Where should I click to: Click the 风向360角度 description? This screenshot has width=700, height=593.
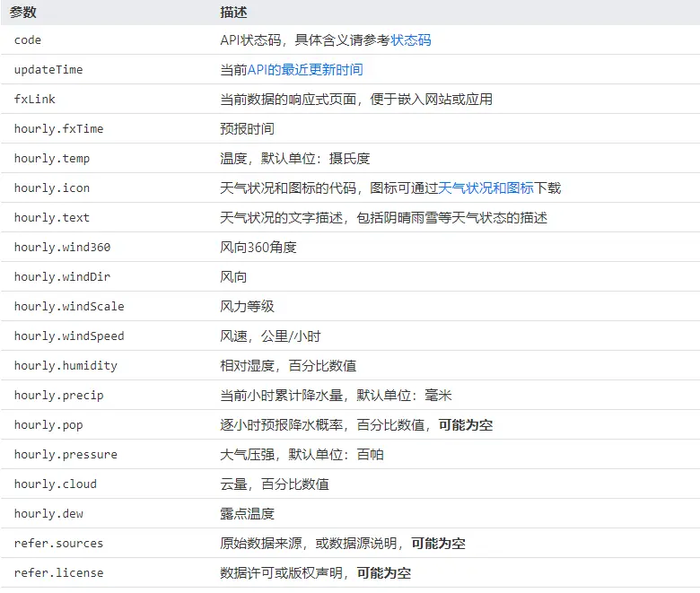point(258,248)
